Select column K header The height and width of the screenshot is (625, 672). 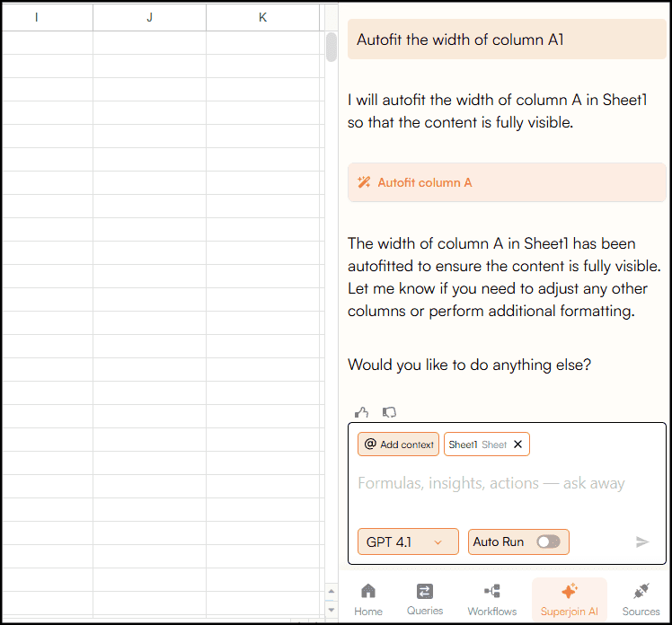(x=262, y=18)
